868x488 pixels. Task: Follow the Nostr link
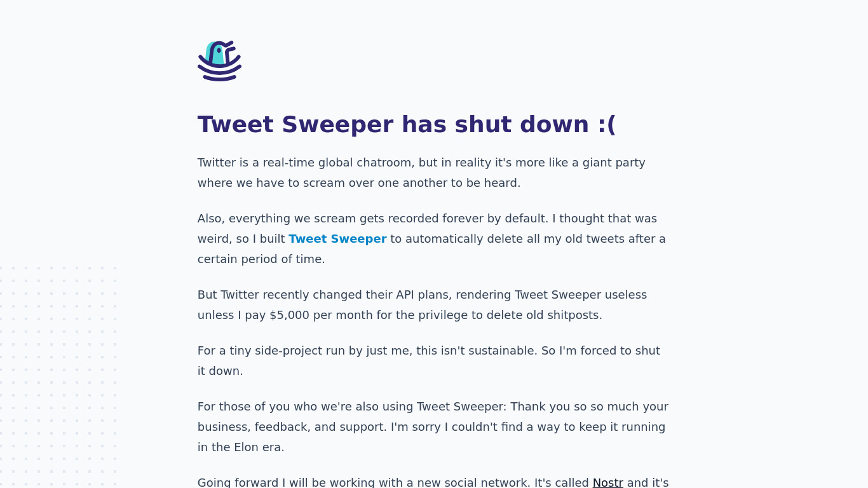pos(607,482)
